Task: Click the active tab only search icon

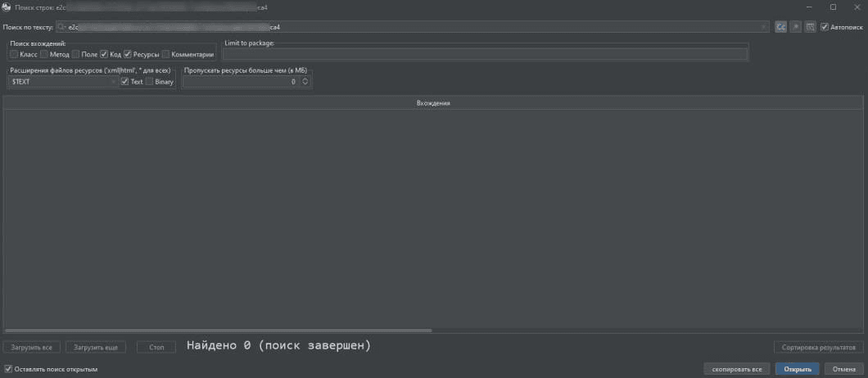Action: (x=810, y=27)
